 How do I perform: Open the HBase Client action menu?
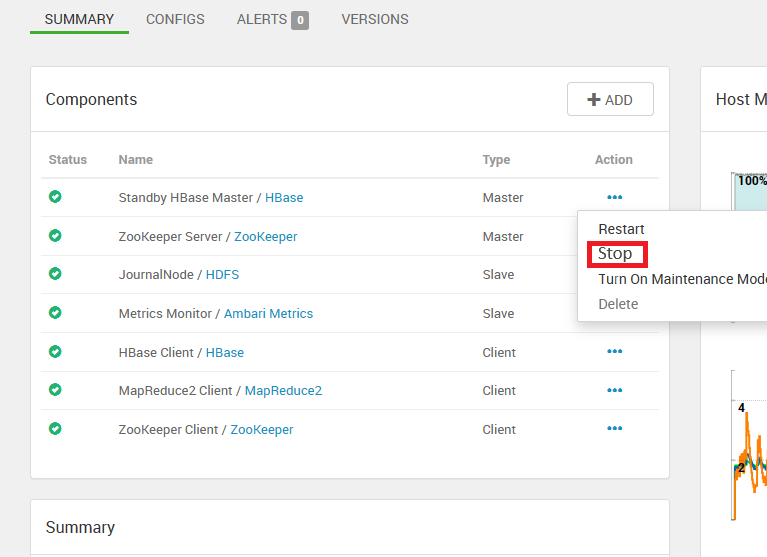coord(614,351)
